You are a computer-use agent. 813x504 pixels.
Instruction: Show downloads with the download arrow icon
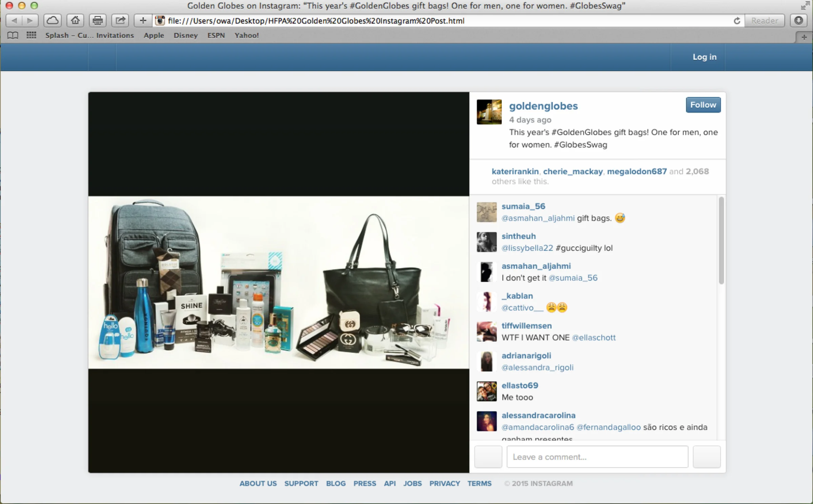click(799, 21)
